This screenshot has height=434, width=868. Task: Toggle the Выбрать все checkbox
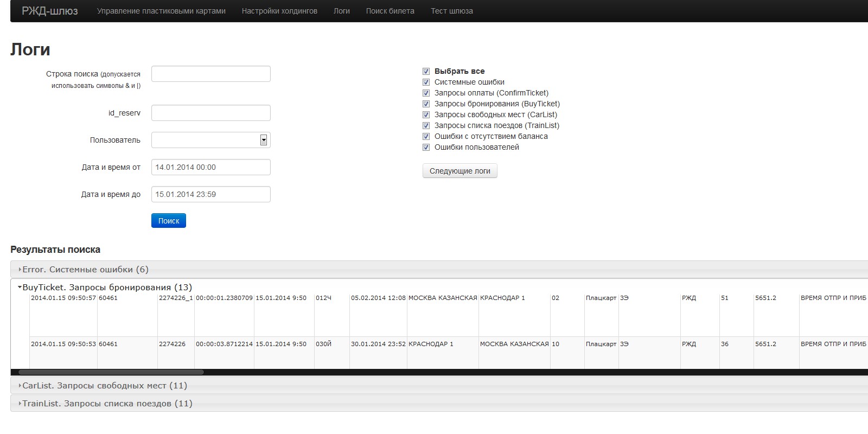pyautogui.click(x=426, y=71)
